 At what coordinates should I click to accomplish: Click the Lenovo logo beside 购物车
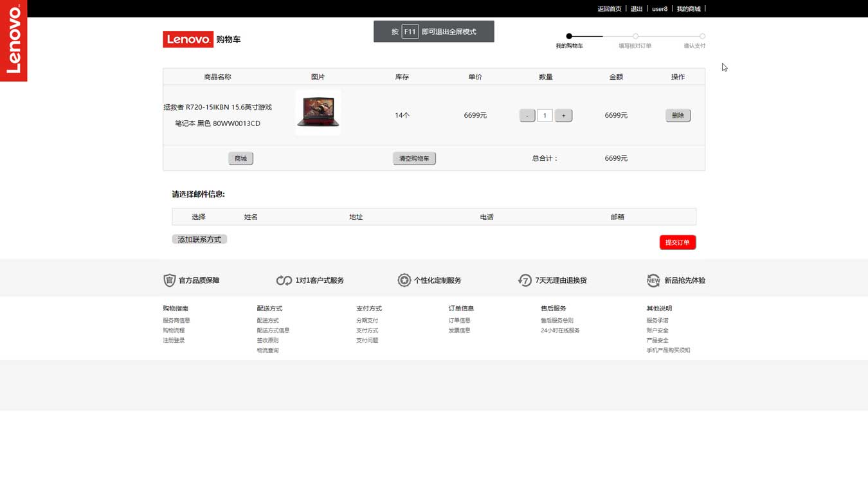coord(188,39)
